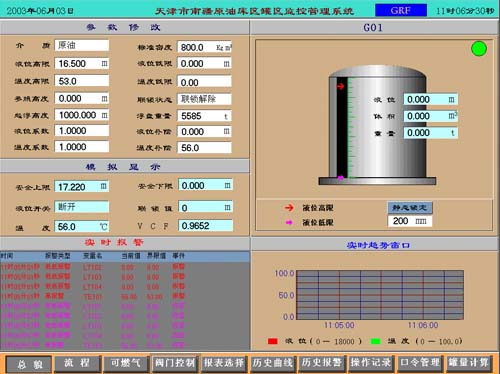Click the green status indicator light
Viewport: 500px width, 374px height.
click(479, 49)
